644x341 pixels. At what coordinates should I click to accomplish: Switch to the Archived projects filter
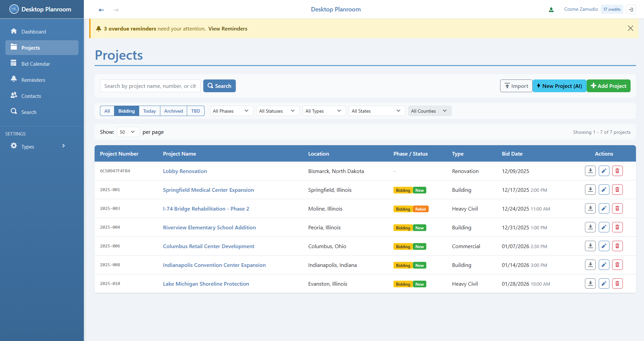point(173,111)
